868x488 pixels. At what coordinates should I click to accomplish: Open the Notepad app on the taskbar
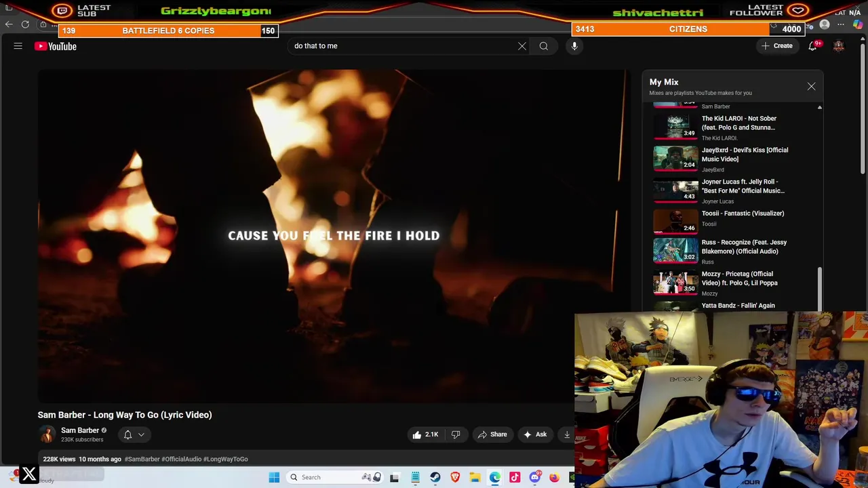415,477
